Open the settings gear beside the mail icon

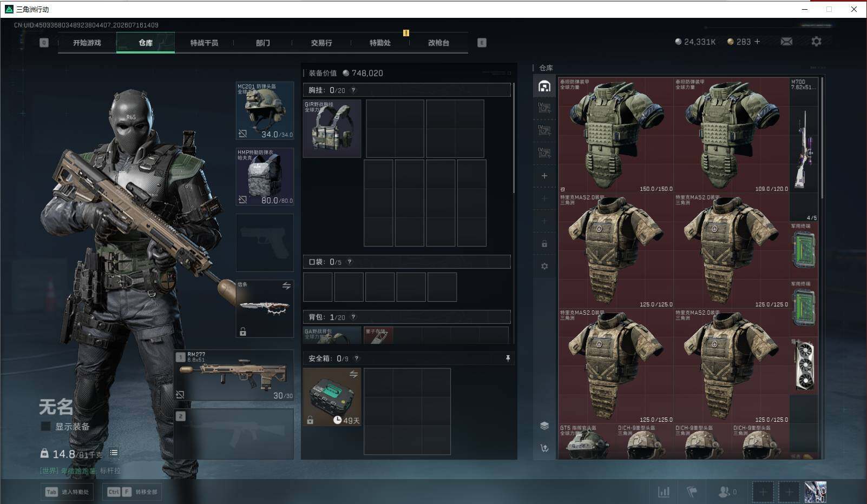point(816,42)
